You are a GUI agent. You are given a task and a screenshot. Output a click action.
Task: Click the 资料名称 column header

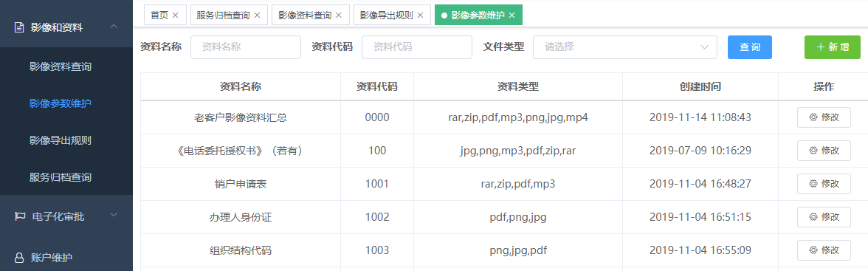(x=241, y=87)
